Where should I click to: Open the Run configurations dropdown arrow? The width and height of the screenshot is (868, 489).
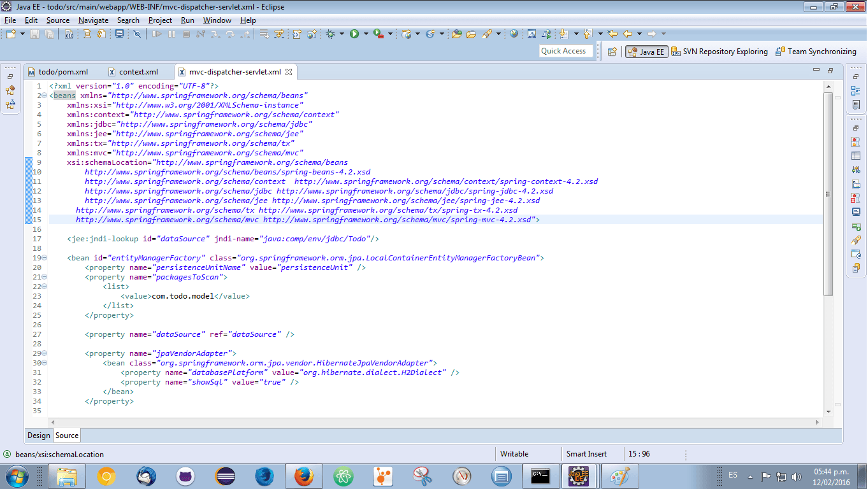click(x=366, y=34)
